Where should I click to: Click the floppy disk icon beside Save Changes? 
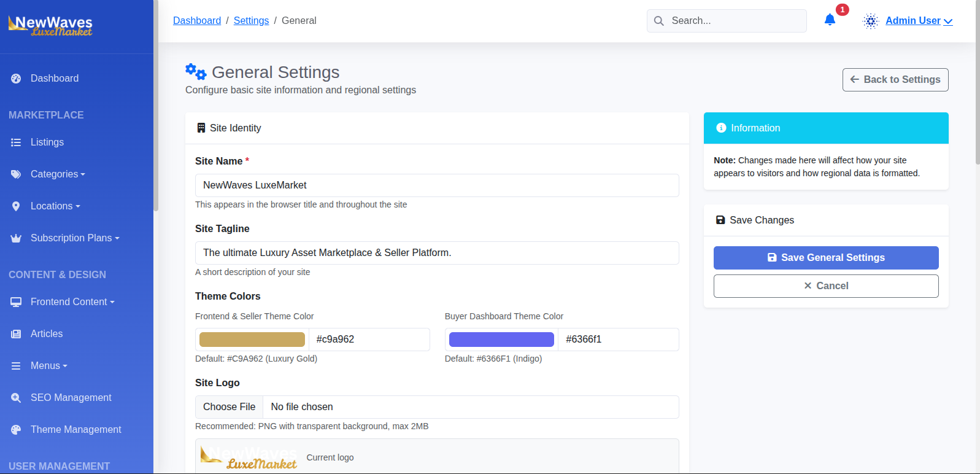[720, 220]
